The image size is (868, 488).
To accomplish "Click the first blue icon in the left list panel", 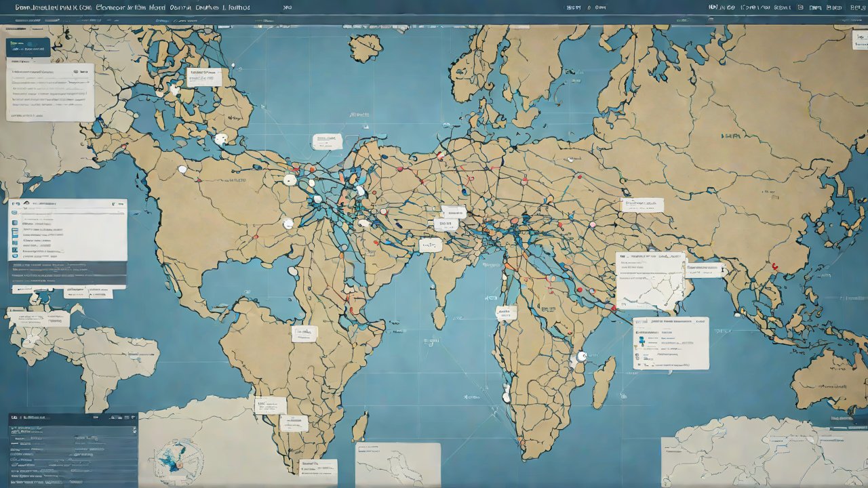I will pos(15,221).
